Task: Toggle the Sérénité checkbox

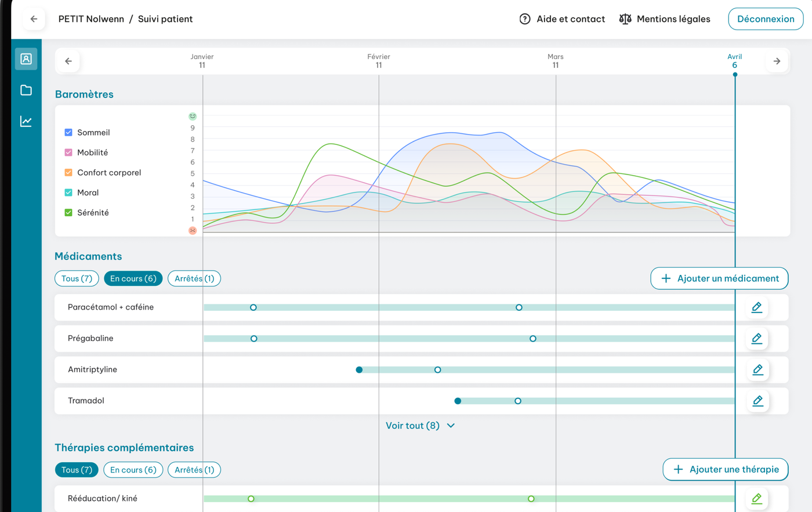Action: [68, 213]
